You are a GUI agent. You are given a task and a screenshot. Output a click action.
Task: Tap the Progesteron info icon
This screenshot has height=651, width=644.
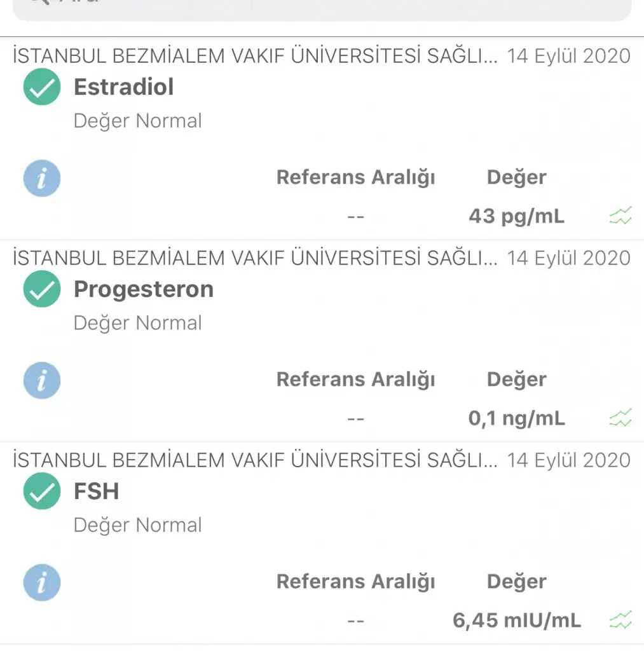pyautogui.click(x=42, y=380)
